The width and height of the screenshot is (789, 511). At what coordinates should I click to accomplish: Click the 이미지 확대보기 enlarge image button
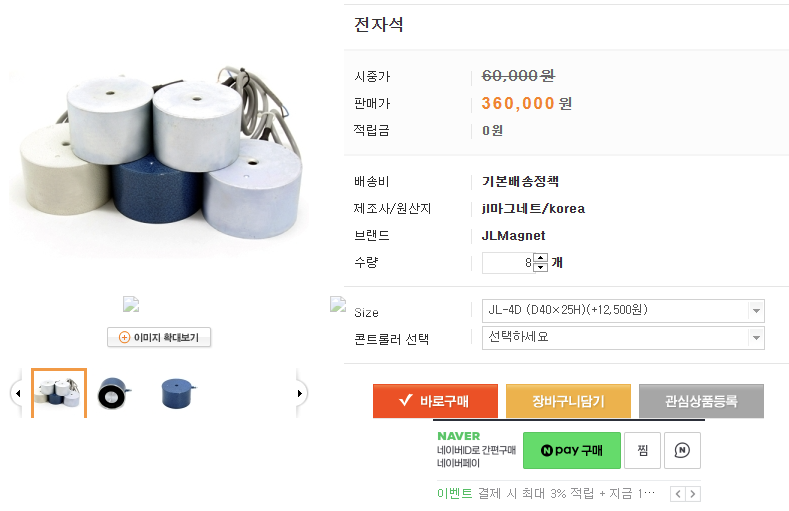coord(159,337)
